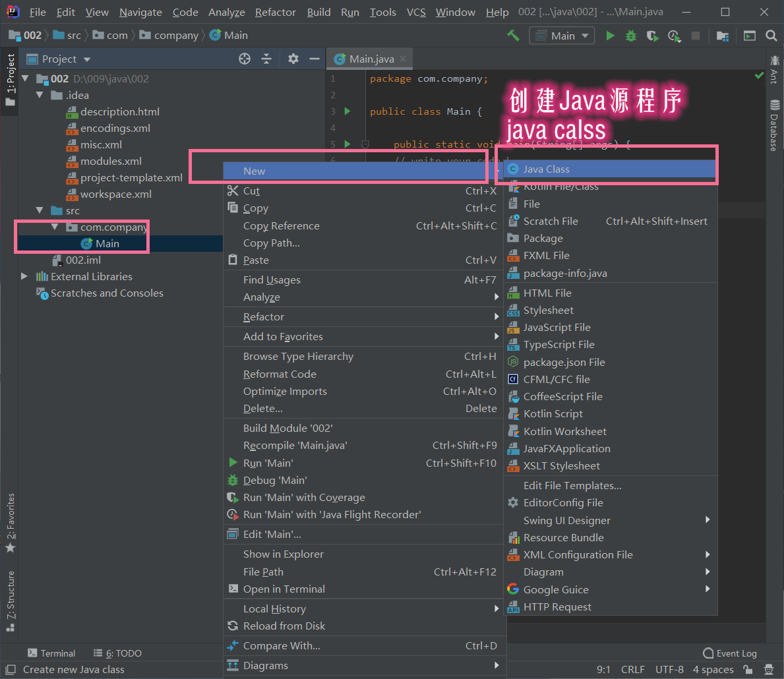784x679 pixels.
Task: Collapse the src folder node
Action: (x=40, y=210)
